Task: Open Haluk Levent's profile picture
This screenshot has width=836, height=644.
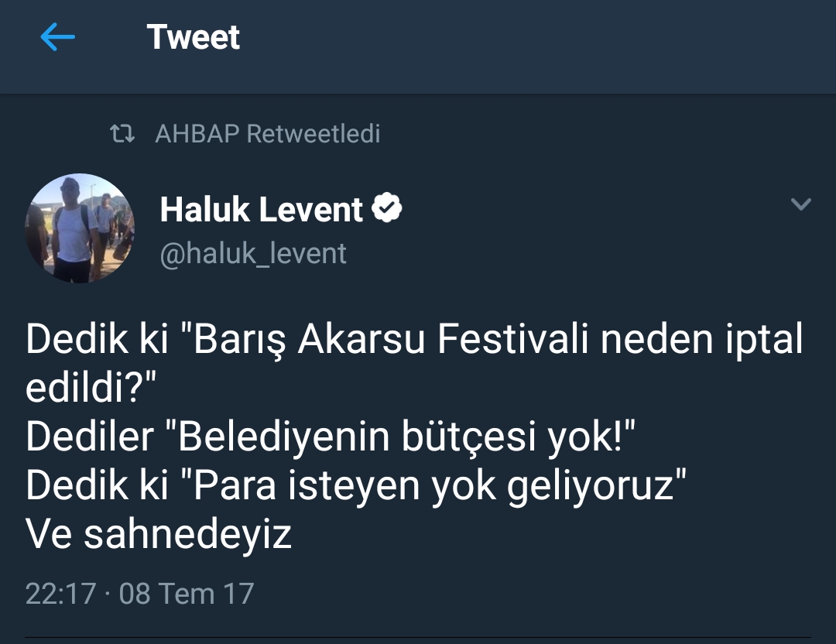Action: pyautogui.click(x=80, y=228)
